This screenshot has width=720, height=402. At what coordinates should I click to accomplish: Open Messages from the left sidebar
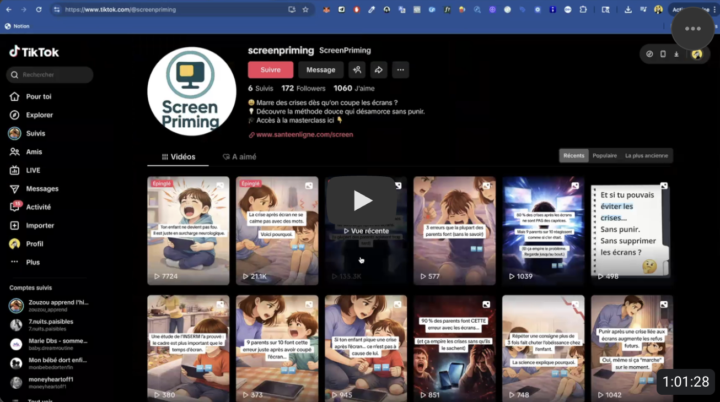(x=41, y=188)
